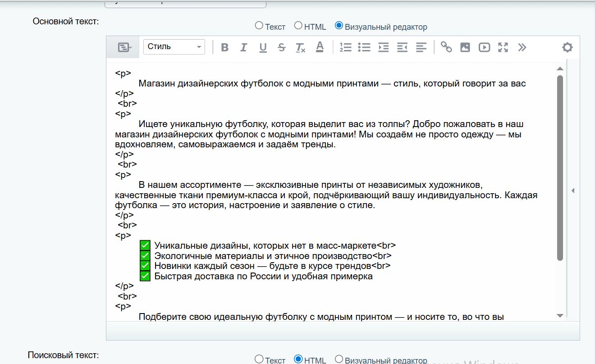The width and height of the screenshot is (595, 364).
Task: Apply italic formatting
Action: 243,47
